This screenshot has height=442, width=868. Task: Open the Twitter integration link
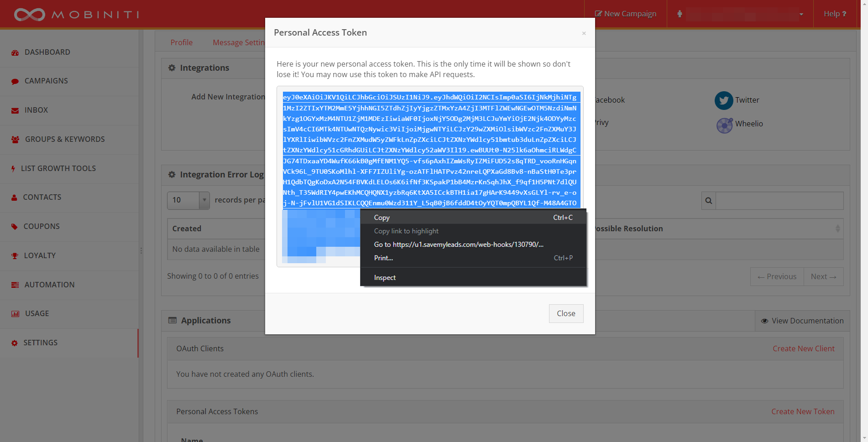[x=747, y=100]
